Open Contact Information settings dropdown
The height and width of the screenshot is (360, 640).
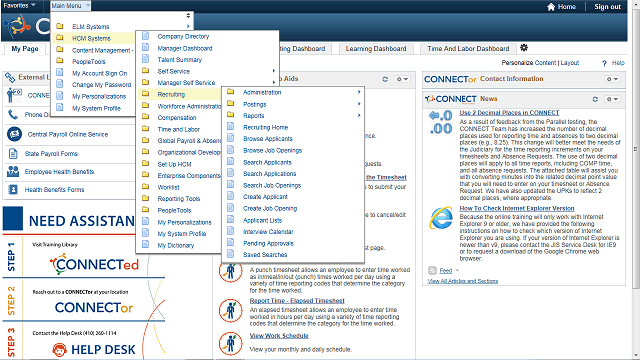(x=612, y=79)
